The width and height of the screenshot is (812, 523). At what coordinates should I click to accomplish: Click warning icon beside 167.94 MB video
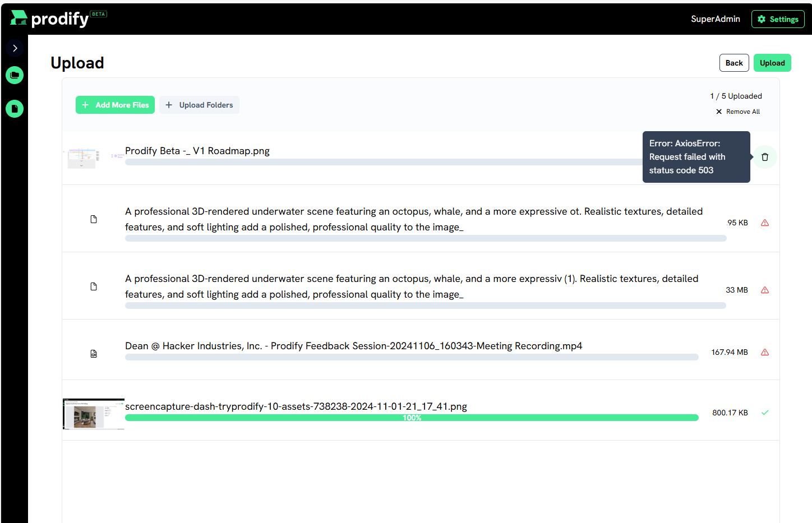765,353
